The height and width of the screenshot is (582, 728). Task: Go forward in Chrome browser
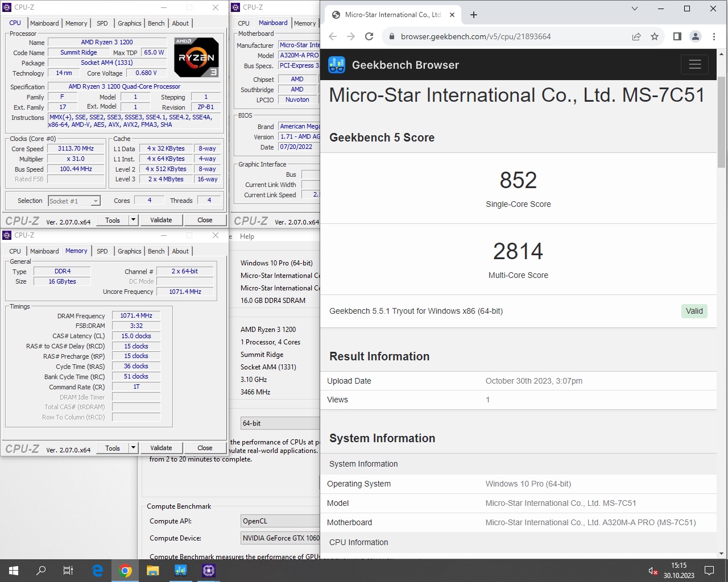tap(351, 36)
